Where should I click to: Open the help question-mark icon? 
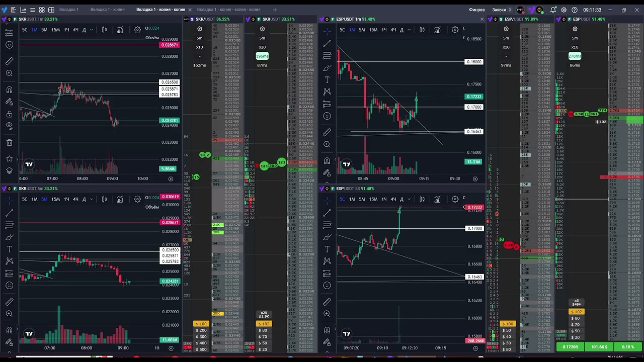point(575,10)
